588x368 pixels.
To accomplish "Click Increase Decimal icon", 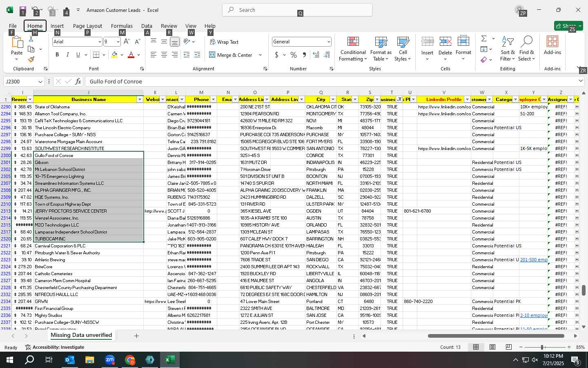I will 316,55.
